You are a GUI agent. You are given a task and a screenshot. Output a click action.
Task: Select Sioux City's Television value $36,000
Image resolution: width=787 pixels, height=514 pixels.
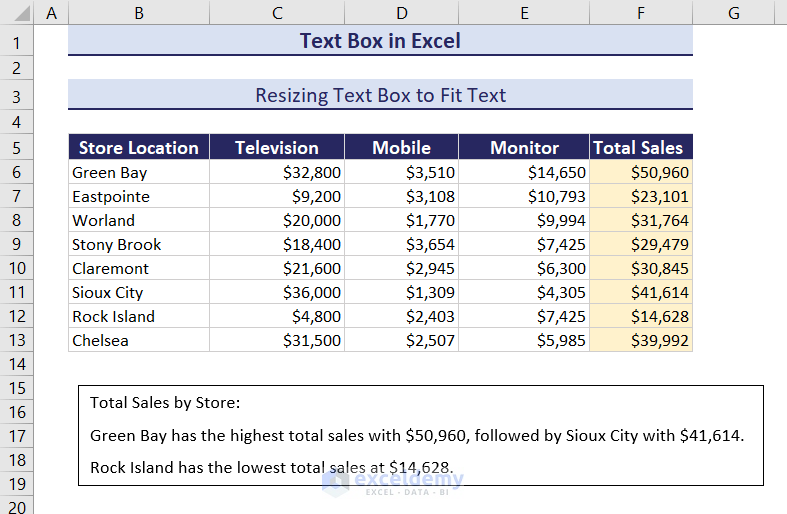point(277,292)
